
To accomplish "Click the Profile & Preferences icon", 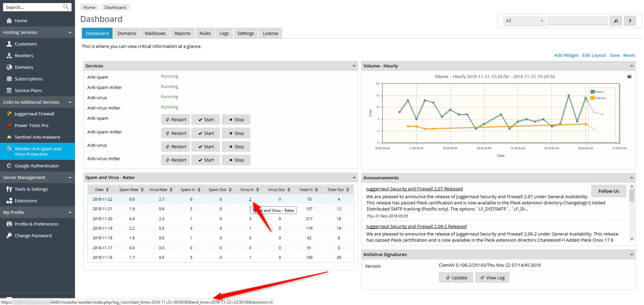I will pyautogui.click(x=9, y=224).
